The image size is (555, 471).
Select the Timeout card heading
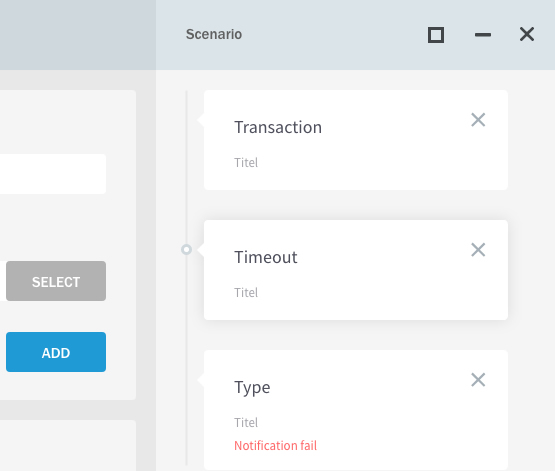(x=265, y=257)
